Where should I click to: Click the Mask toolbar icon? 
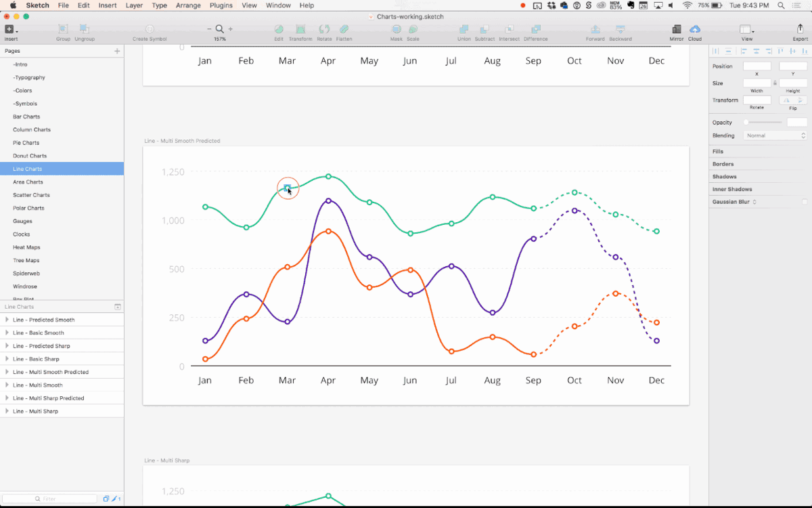(397, 29)
